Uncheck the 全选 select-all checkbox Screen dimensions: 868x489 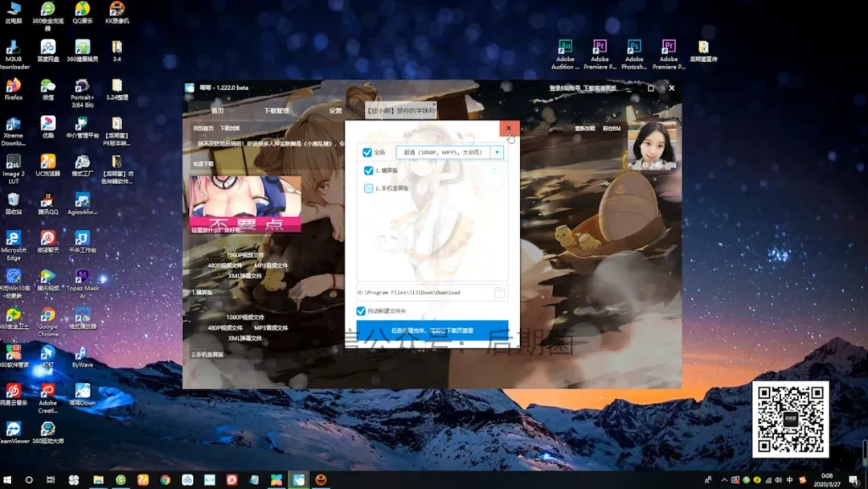[367, 152]
